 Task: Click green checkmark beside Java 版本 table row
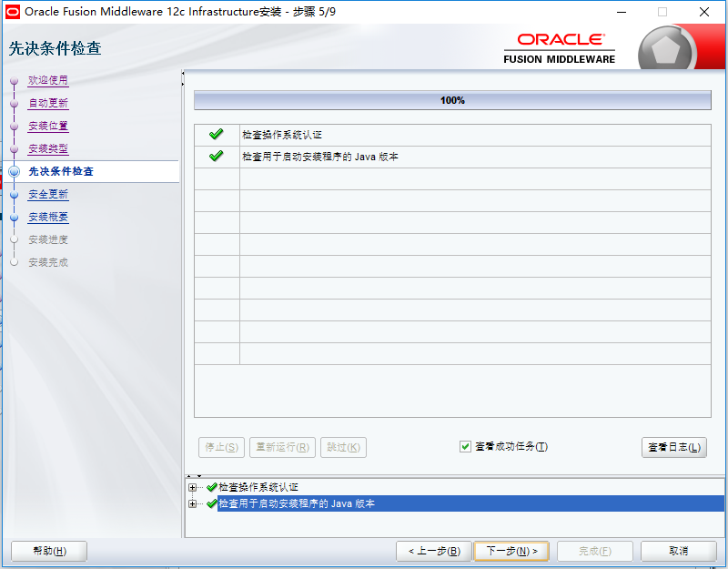click(x=216, y=156)
